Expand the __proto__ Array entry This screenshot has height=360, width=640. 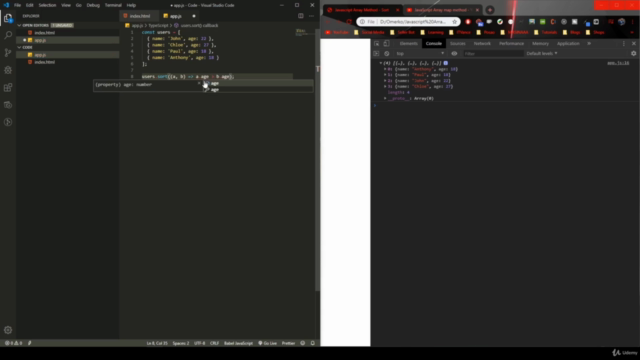(x=385, y=98)
